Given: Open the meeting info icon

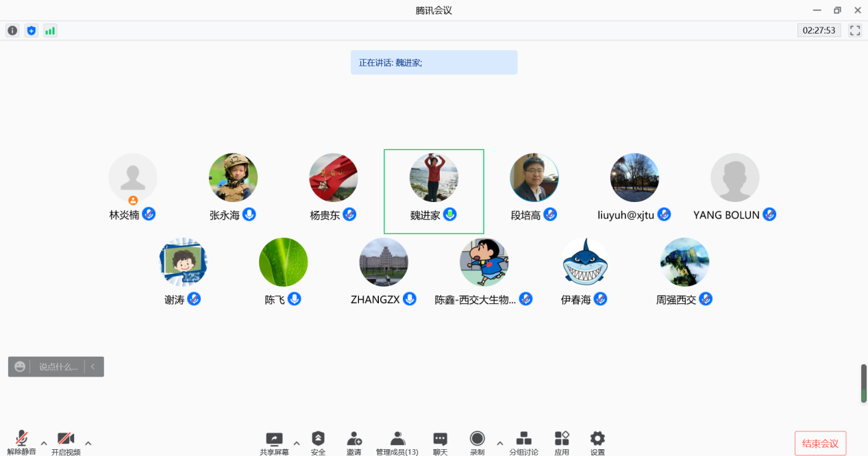Looking at the screenshot, I should 12,30.
